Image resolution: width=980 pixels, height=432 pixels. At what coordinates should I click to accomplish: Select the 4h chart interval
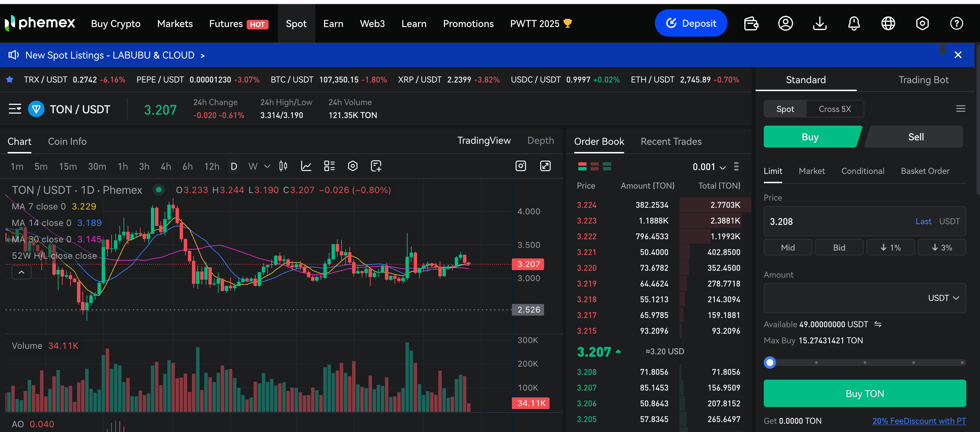(166, 167)
